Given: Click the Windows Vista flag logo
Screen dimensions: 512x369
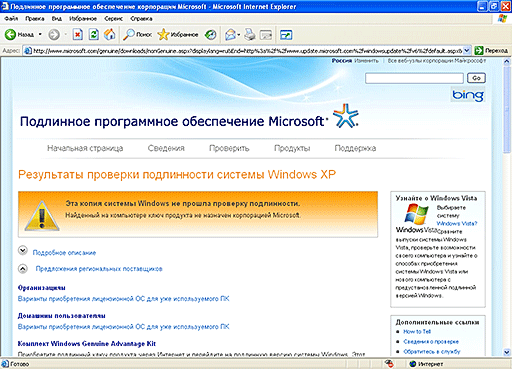Looking at the screenshot, I should pyautogui.click(x=416, y=214).
